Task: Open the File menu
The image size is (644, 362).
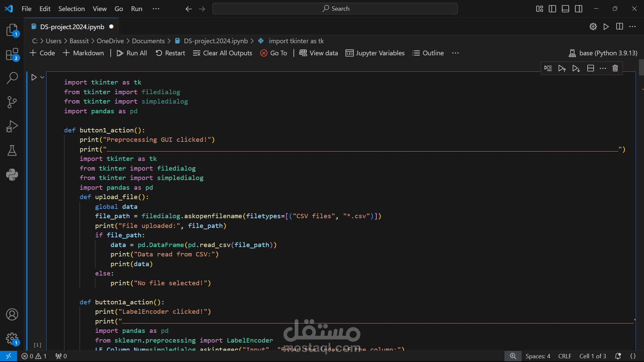Action: coord(26,9)
